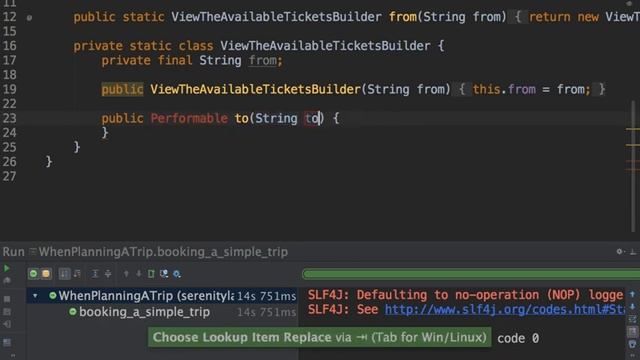Click red Performable type on line 23
This screenshot has height=360, width=640.
point(189,118)
